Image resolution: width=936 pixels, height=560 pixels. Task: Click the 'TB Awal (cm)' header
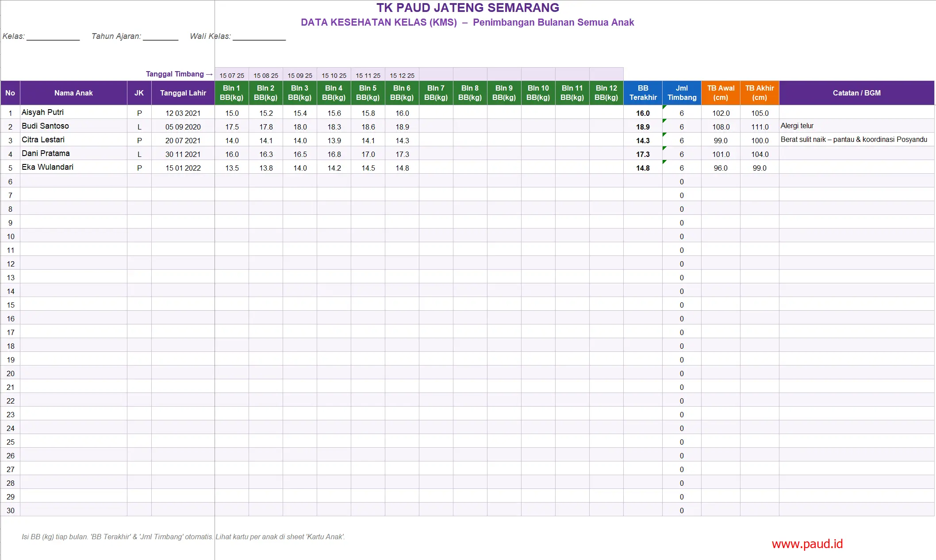(x=721, y=93)
